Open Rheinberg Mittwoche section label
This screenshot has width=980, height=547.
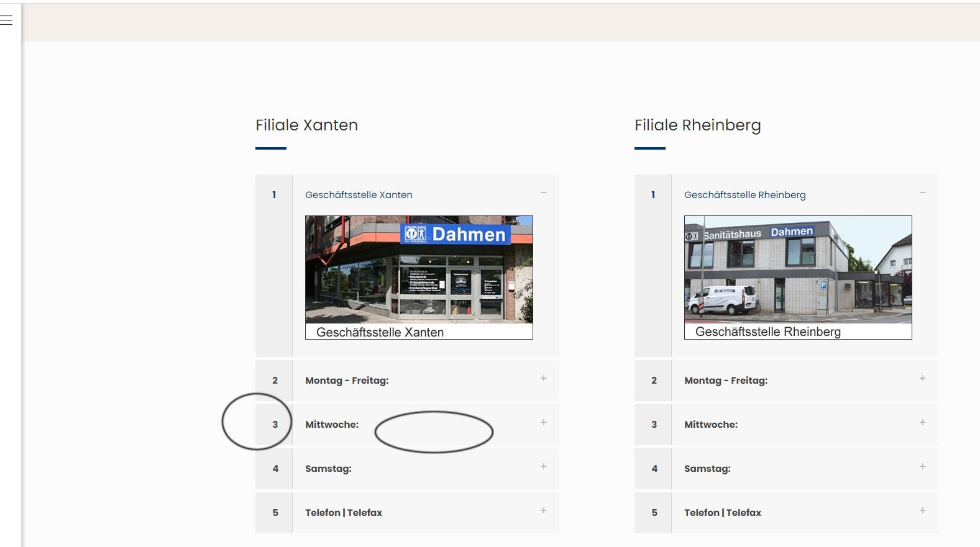click(711, 425)
